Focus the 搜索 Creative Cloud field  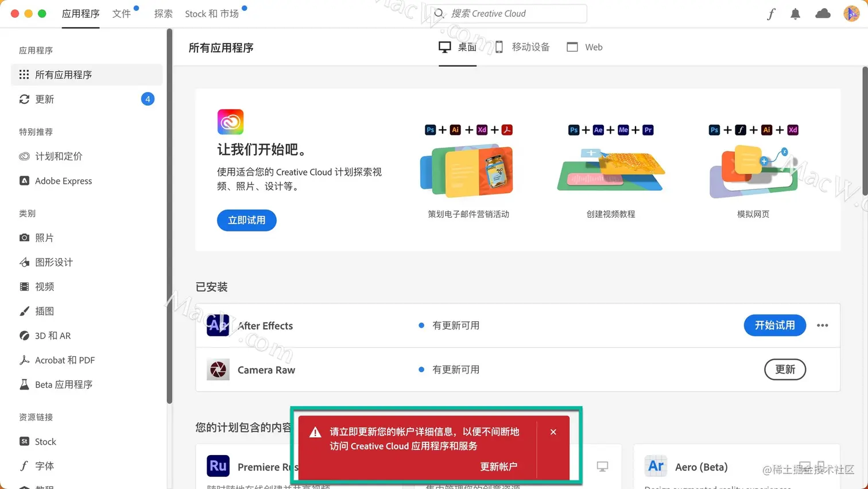click(x=510, y=13)
